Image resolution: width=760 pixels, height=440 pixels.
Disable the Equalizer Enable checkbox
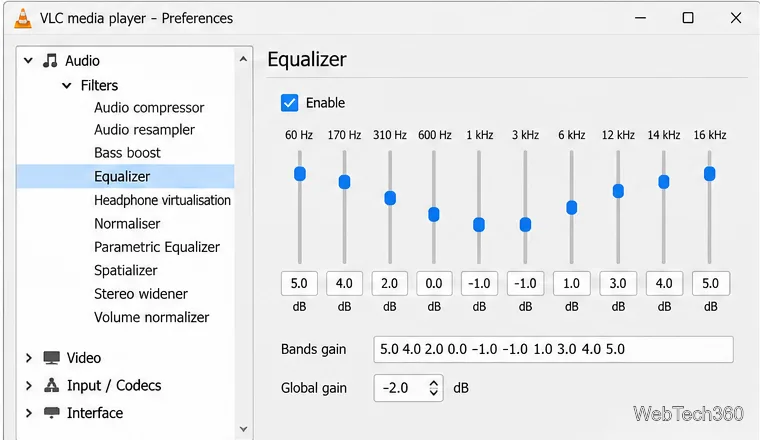(289, 103)
